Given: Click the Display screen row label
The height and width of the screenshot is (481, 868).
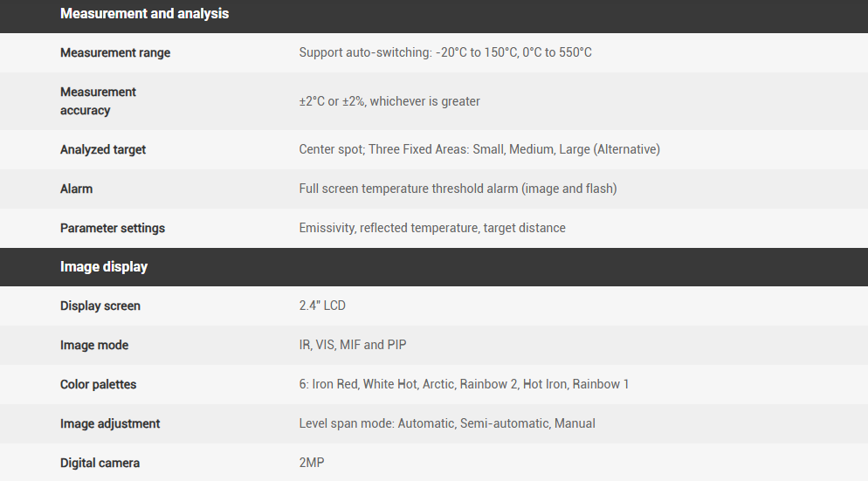Looking at the screenshot, I should [100, 306].
